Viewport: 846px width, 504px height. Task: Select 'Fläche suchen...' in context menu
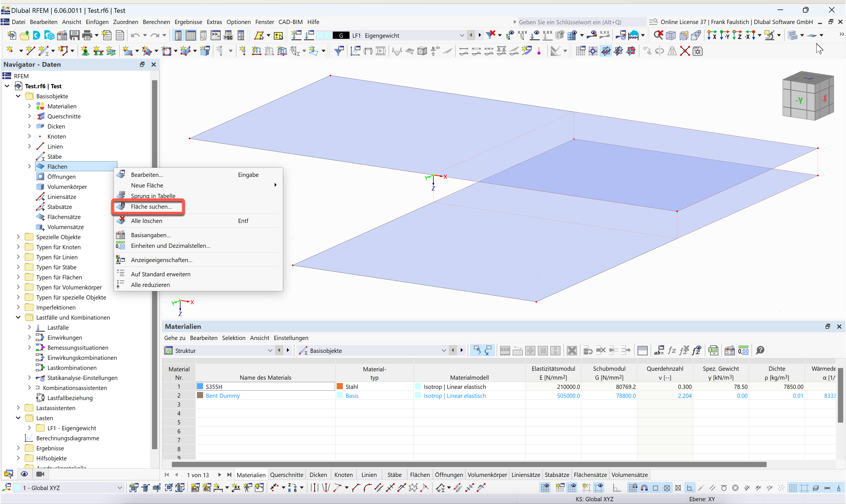click(x=151, y=206)
